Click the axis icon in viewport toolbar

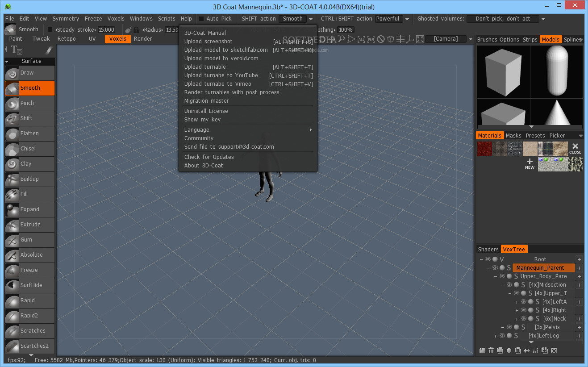410,39
